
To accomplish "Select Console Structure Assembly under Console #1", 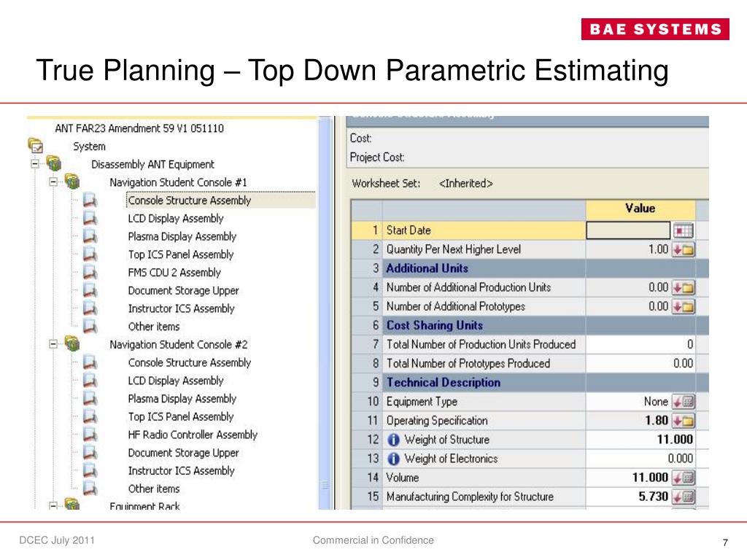I will coord(189,201).
